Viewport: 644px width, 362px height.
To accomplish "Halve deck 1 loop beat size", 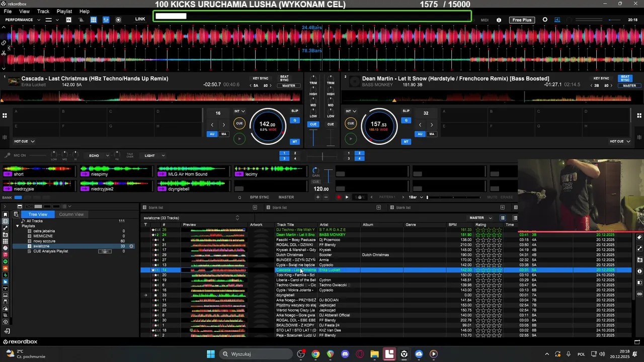I will click(212, 125).
